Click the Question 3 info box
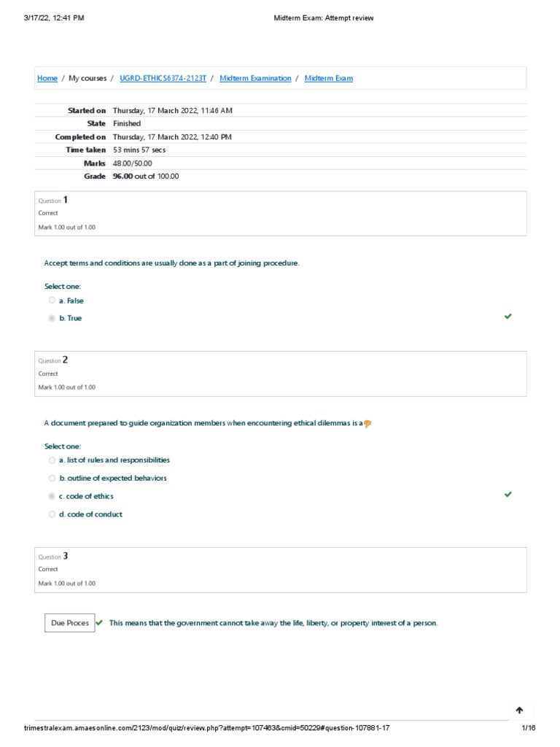Viewport: 560px width, 747px height. [280, 569]
